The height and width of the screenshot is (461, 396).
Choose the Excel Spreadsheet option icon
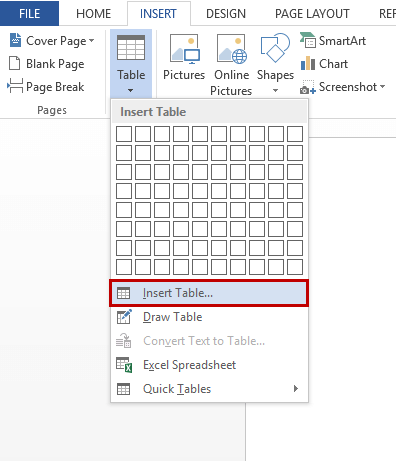[x=124, y=365]
